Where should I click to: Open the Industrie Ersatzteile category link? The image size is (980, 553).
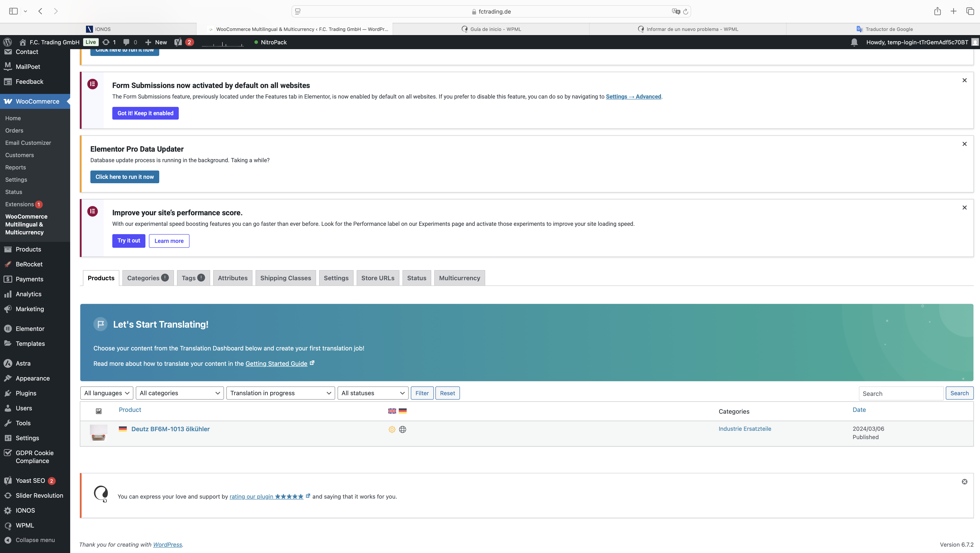click(745, 429)
